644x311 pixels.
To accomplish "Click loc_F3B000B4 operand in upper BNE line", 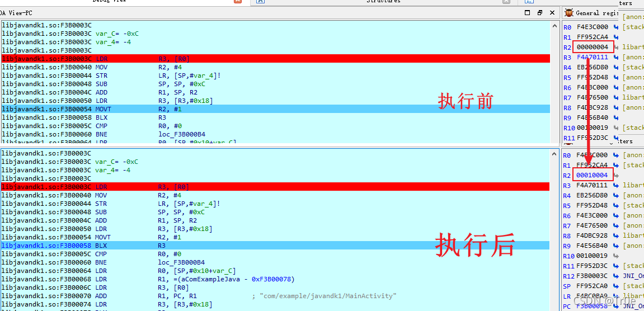I will 181,134.
